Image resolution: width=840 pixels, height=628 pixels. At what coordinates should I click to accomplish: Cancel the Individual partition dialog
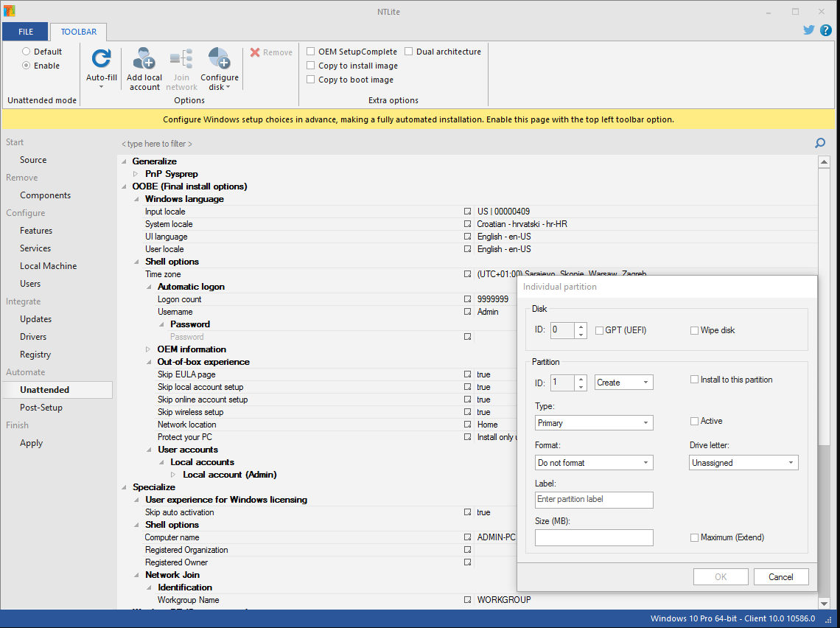click(x=780, y=577)
